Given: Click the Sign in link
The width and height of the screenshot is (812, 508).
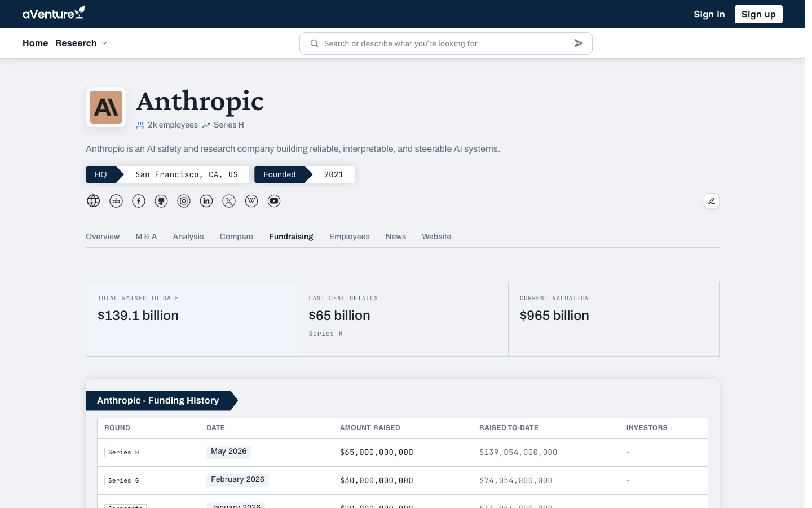Looking at the screenshot, I should 709,14.
